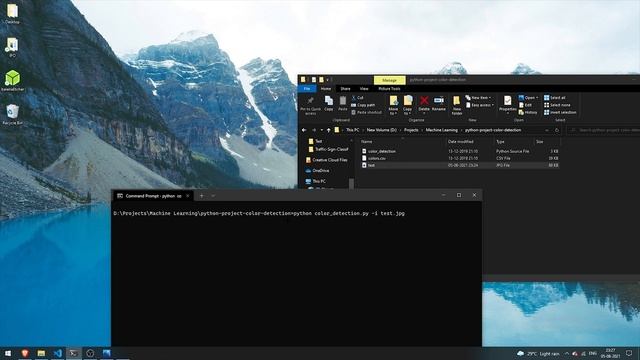Switch to the Share ribbon tab
The width and height of the screenshot is (640, 360).
point(345,89)
